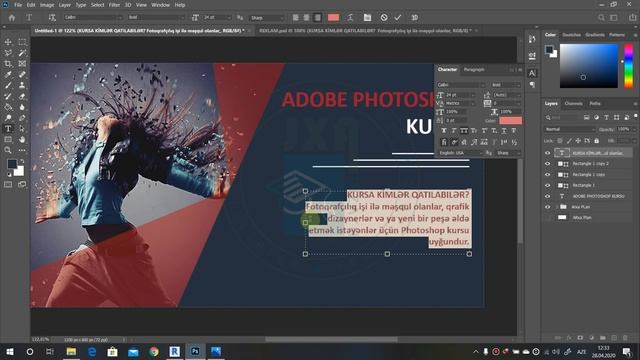Select the Horizontal Type tool
The height and width of the screenshot is (360, 640).
tap(8, 129)
